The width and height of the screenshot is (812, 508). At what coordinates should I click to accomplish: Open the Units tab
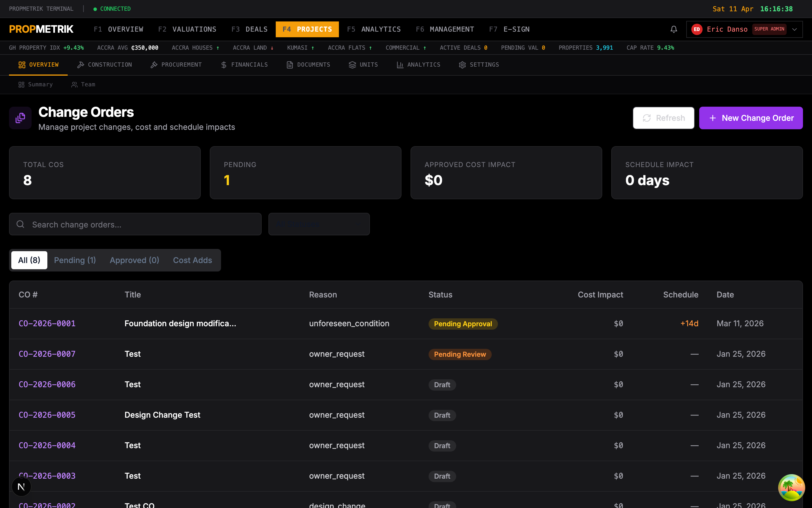click(x=363, y=65)
